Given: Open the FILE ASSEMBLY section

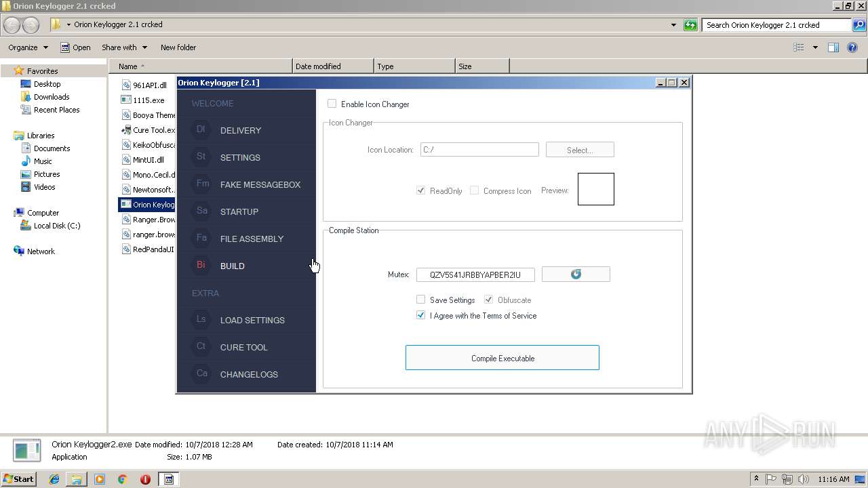Looking at the screenshot, I should (252, 239).
